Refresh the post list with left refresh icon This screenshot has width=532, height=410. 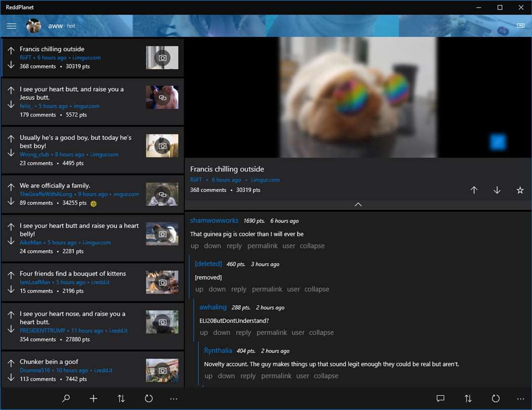tap(149, 398)
